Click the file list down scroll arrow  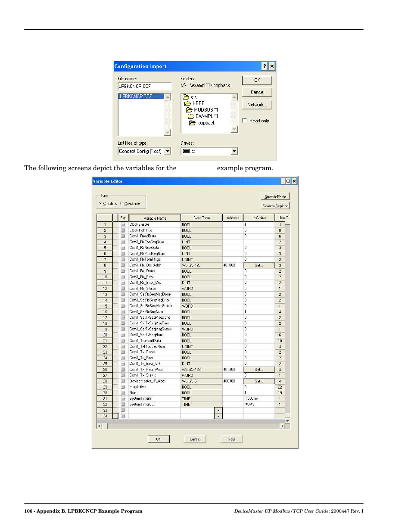coord(168,132)
